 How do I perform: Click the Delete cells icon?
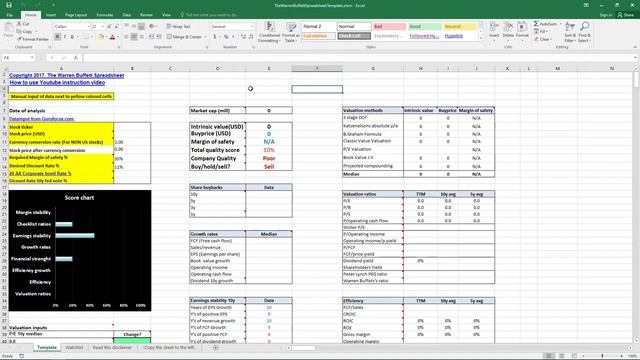[508, 31]
